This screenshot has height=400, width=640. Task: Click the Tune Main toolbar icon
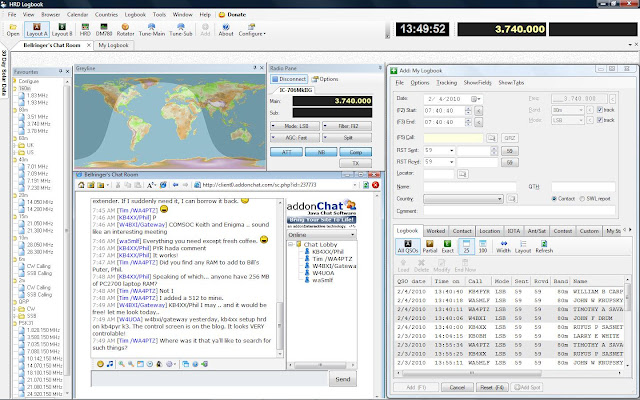151,30
